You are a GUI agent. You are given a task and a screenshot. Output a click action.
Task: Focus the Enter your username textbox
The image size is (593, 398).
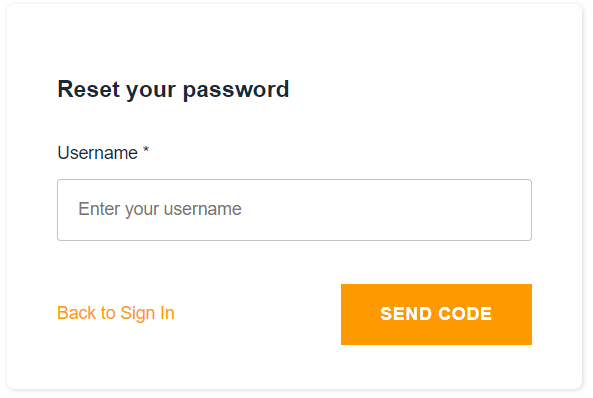pos(294,210)
